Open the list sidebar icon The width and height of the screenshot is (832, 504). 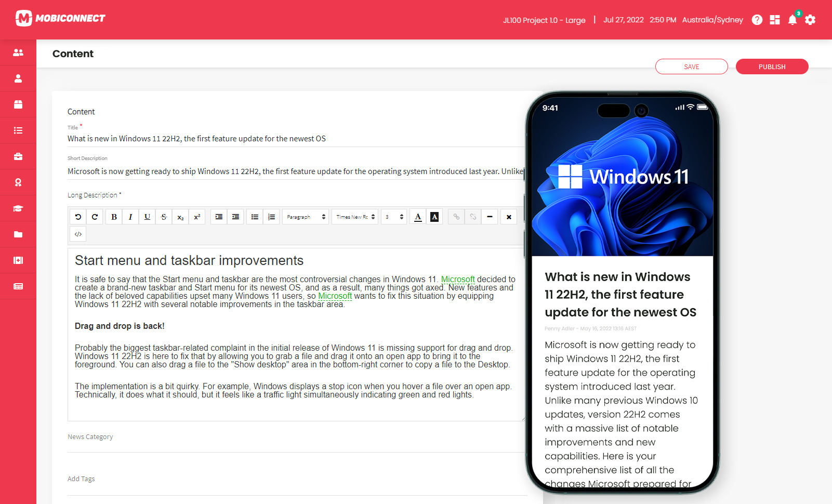[18, 130]
